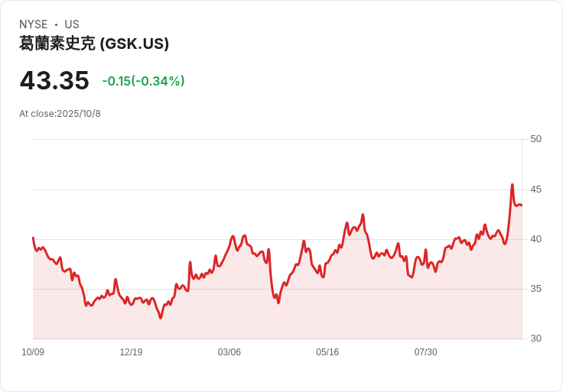
Task: Click the right end of the price line
Action: [522, 205]
